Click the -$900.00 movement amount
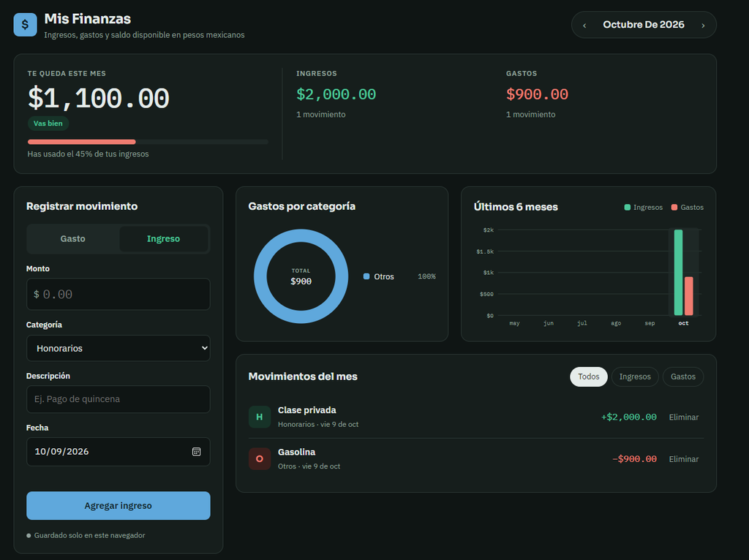Viewport: 749px width, 560px height. tap(634, 459)
